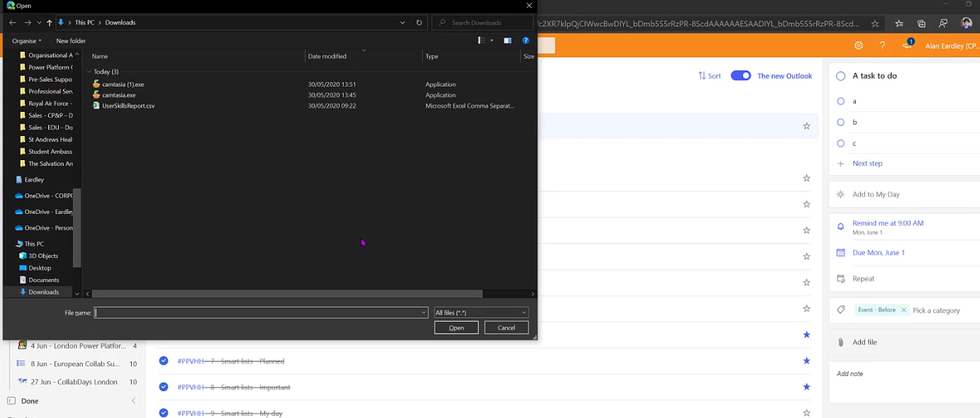Image resolution: width=980 pixels, height=418 pixels.
Task: Collapse the Today (3) group
Action: tap(89, 72)
